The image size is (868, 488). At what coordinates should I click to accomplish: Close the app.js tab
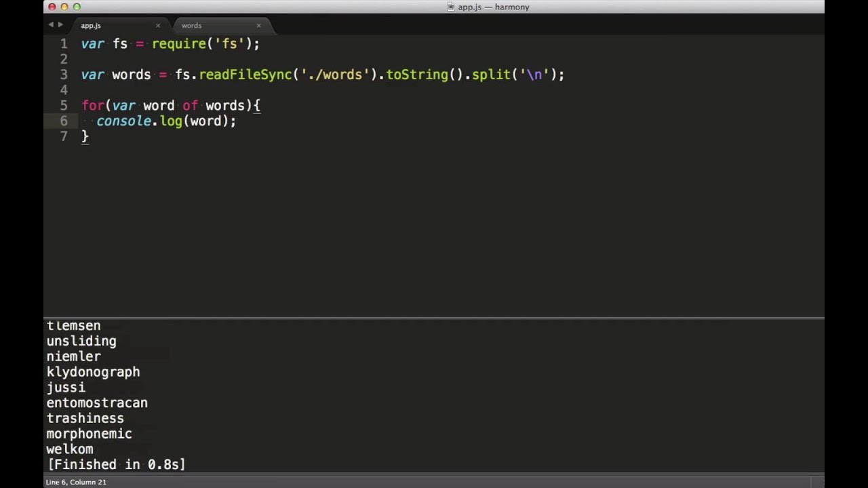click(158, 26)
